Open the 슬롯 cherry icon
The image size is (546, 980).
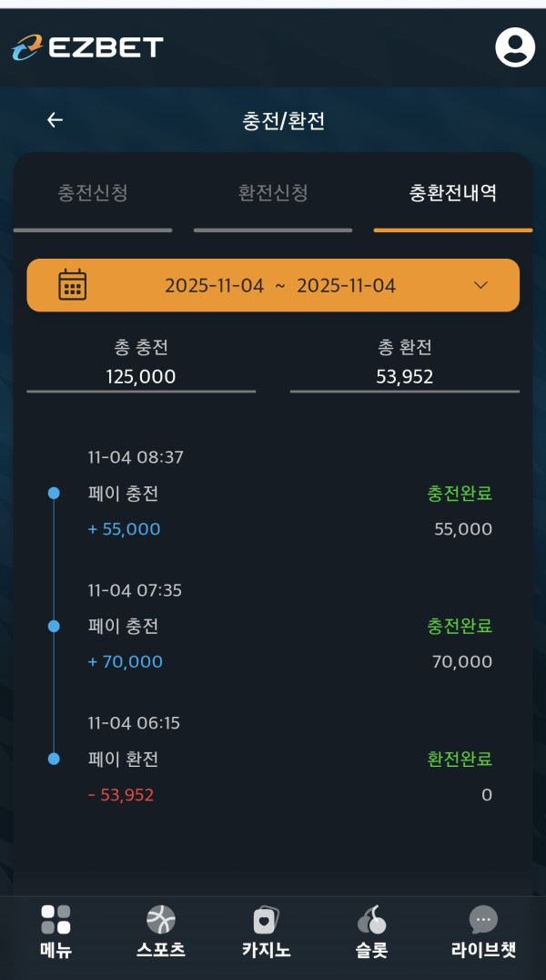(x=371, y=920)
